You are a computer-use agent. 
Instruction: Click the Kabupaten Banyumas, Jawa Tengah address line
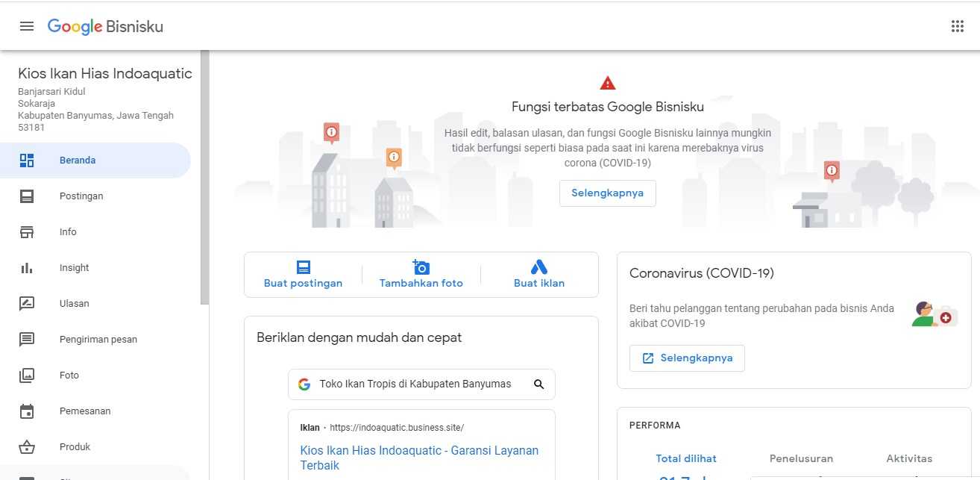95,116
